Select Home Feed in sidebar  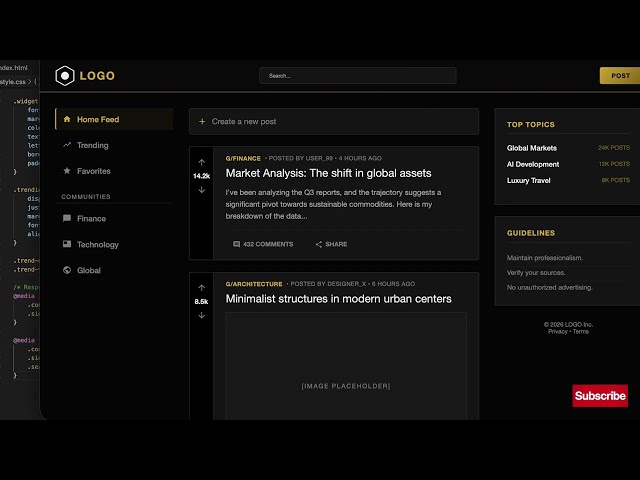[x=114, y=119]
